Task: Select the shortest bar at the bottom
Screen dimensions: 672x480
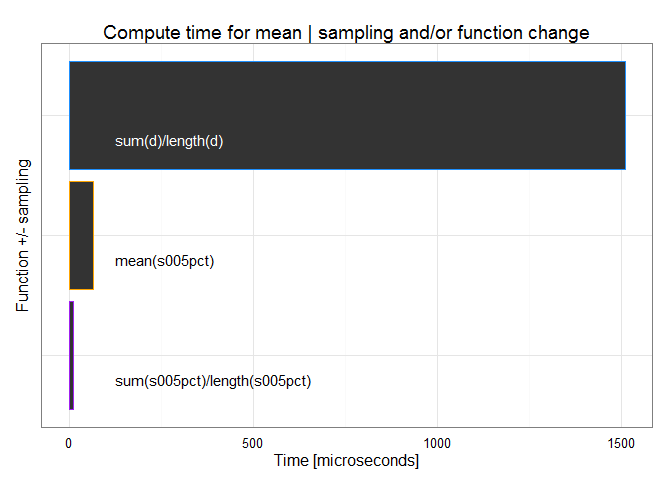Action: coord(71,355)
